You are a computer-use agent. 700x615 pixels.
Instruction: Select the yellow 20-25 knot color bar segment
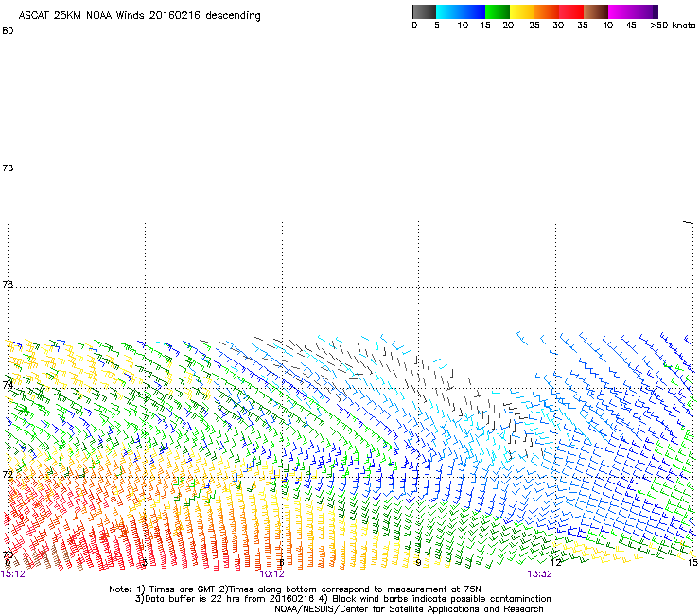click(522, 11)
